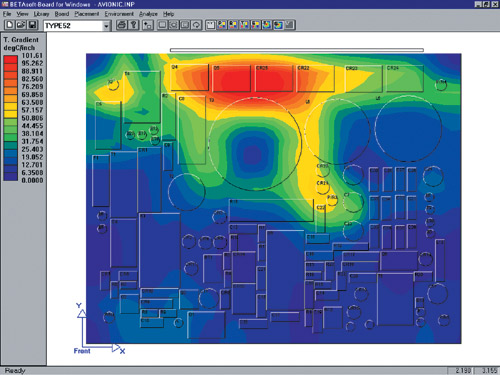Click the blank board view icon
This screenshot has width=500, height=375.
[x=210, y=25]
